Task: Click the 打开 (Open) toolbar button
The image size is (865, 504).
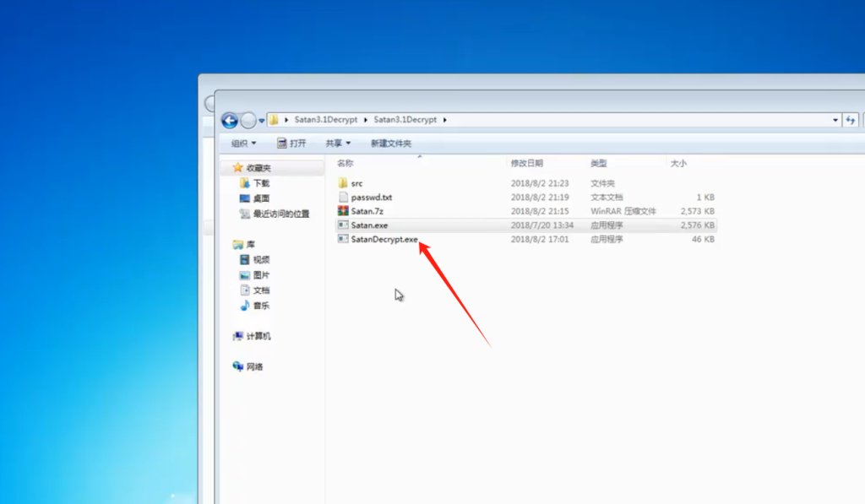Action: 291,144
